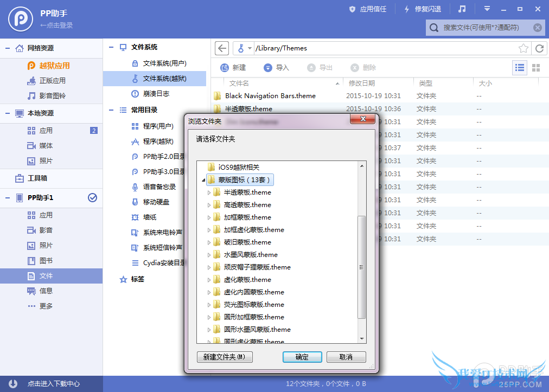
Task: Open 应用信任 shield option
Action: click(368, 9)
